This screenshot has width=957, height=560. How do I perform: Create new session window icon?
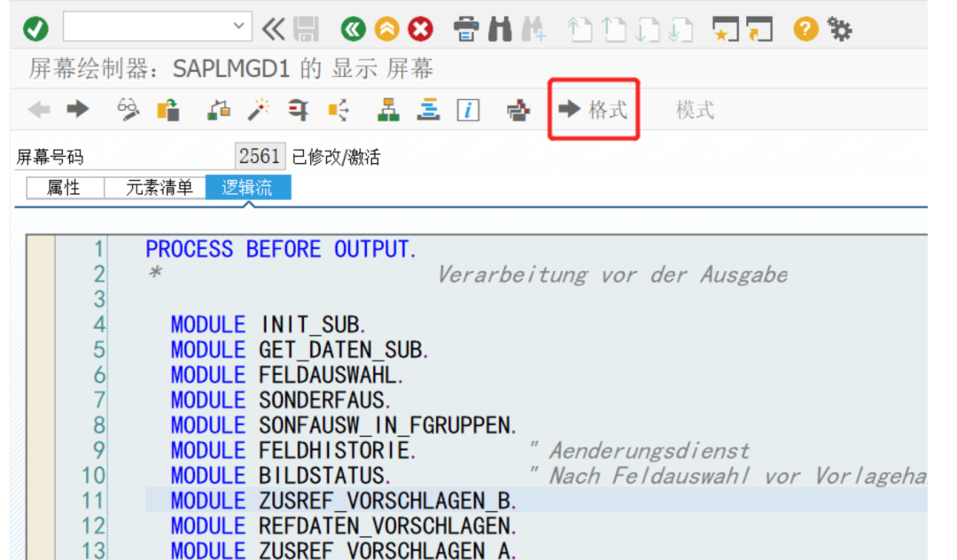tap(725, 28)
